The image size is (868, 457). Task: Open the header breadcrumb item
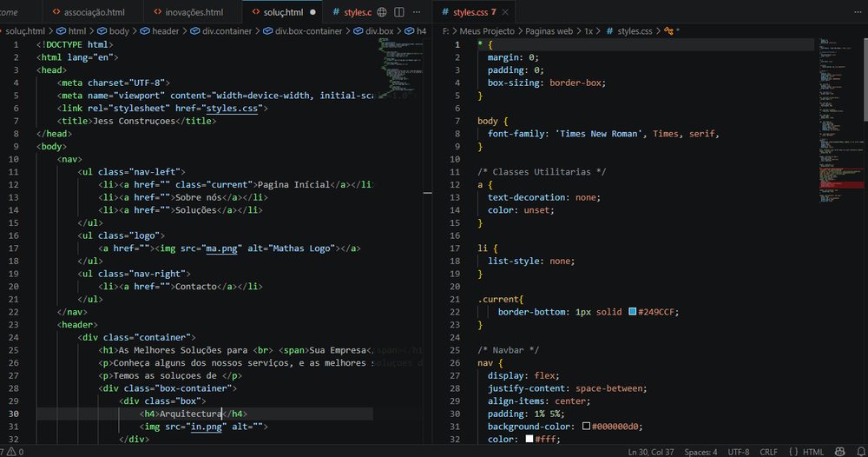(x=160, y=31)
